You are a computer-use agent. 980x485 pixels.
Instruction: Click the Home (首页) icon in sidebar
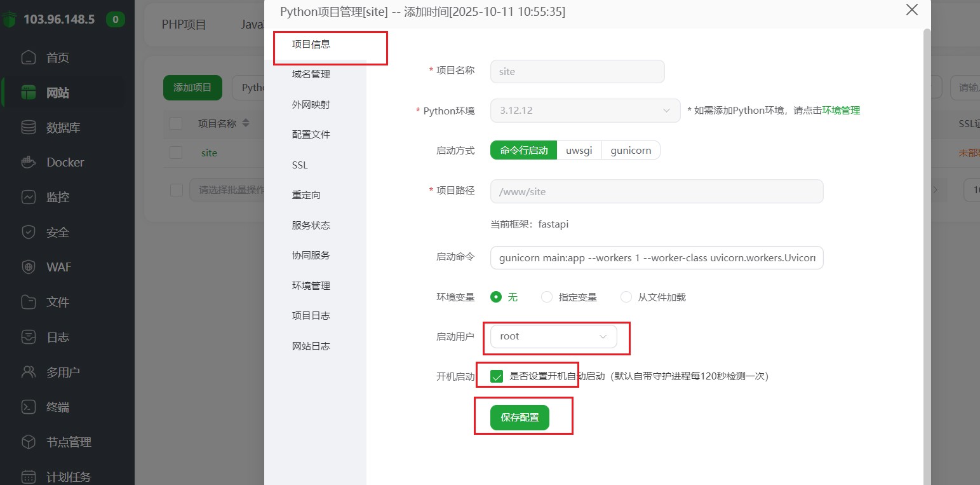(x=29, y=58)
